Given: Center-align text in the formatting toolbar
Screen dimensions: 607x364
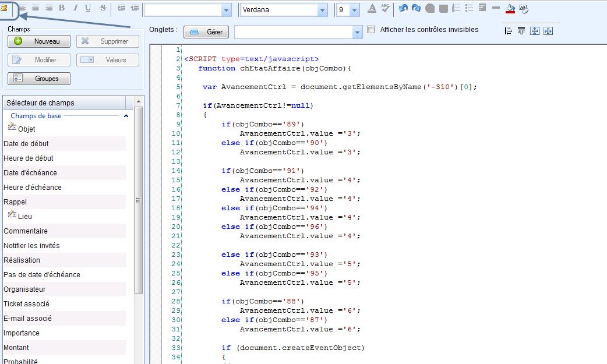Looking at the screenshot, I should tap(36, 8).
